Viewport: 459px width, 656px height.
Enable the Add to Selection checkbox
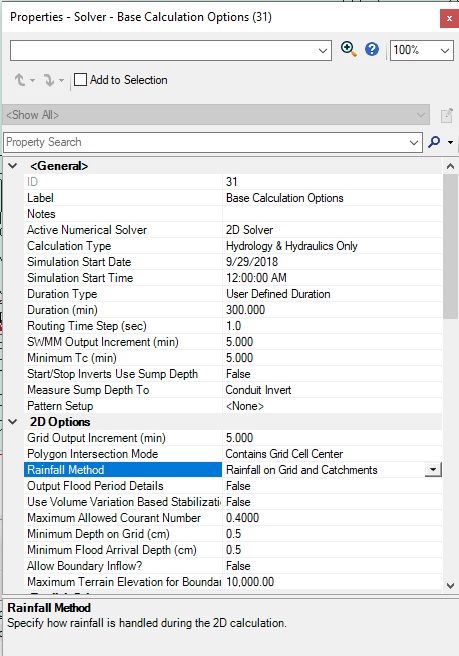80,79
